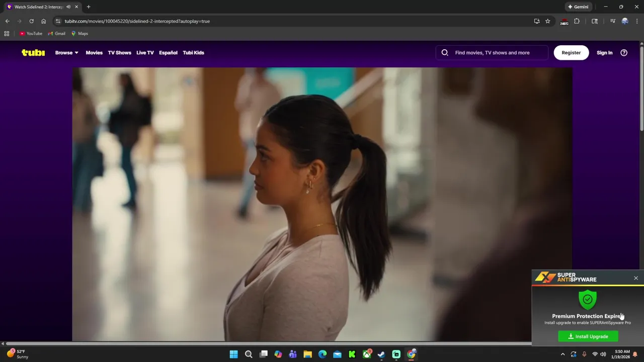644x362 pixels.
Task: Open the Extensions puzzle-piece icon
Action: tap(577, 21)
